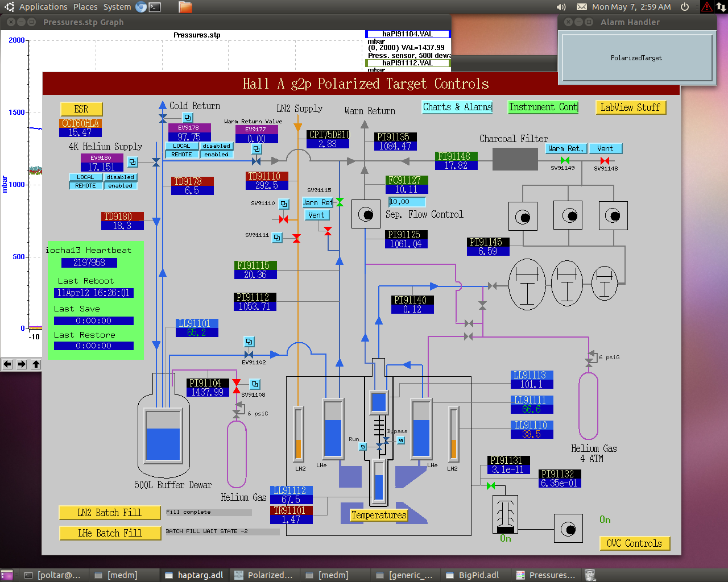Image resolution: width=728 pixels, height=582 pixels.
Task: Open the file manager folder icon
Action: click(x=185, y=7)
